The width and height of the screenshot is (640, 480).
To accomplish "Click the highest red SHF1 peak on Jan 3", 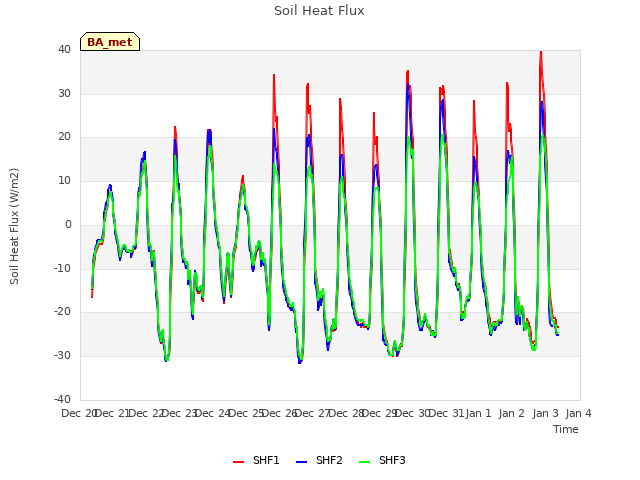I will click(541, 52).
